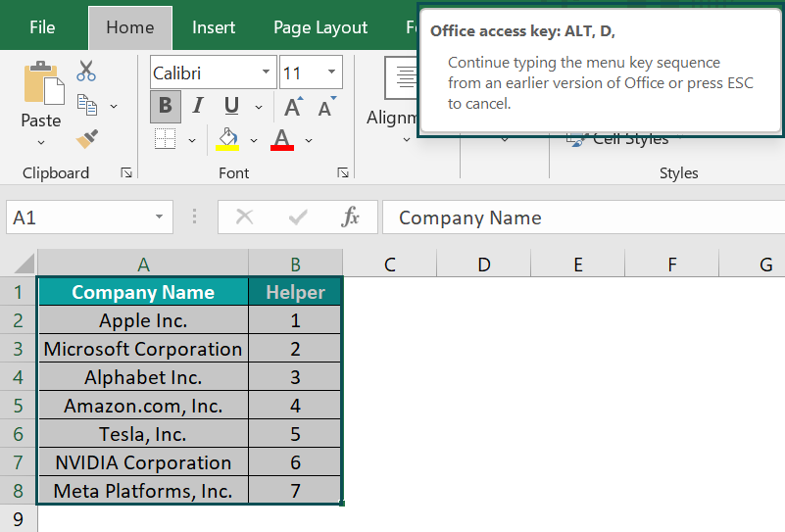Select column E header
Image resolution: width=785 pixels, height=532 pixels.
coord(578,264)
